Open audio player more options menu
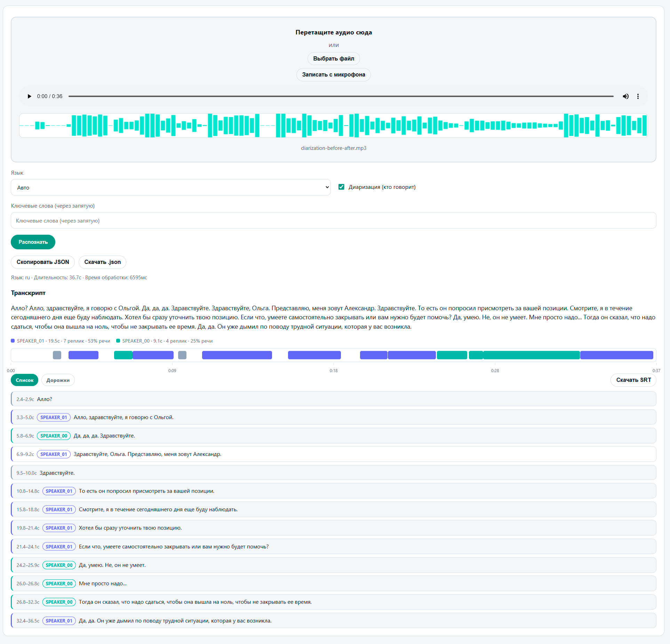Image resolution: width=670 pixels, height=644 pixels. [638, 96]
